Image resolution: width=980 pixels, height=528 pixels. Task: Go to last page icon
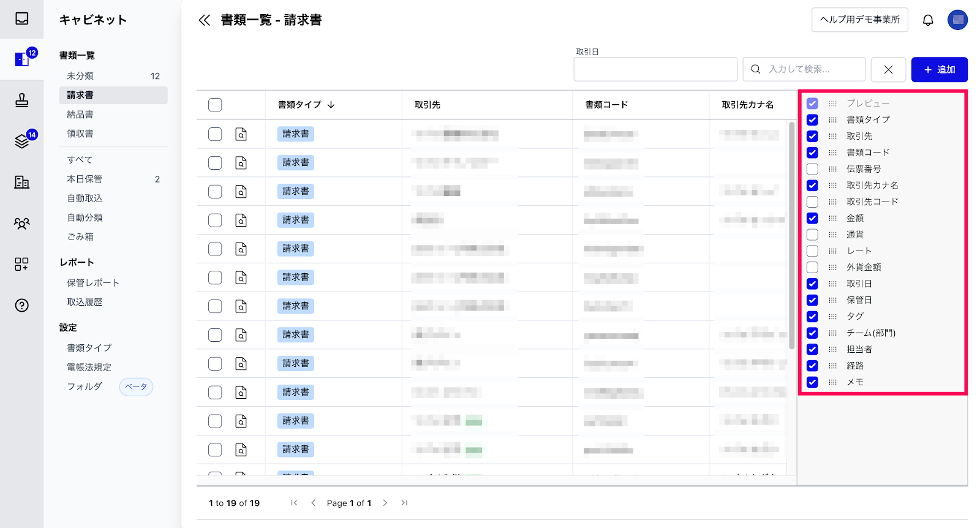(x=404, y=503)
